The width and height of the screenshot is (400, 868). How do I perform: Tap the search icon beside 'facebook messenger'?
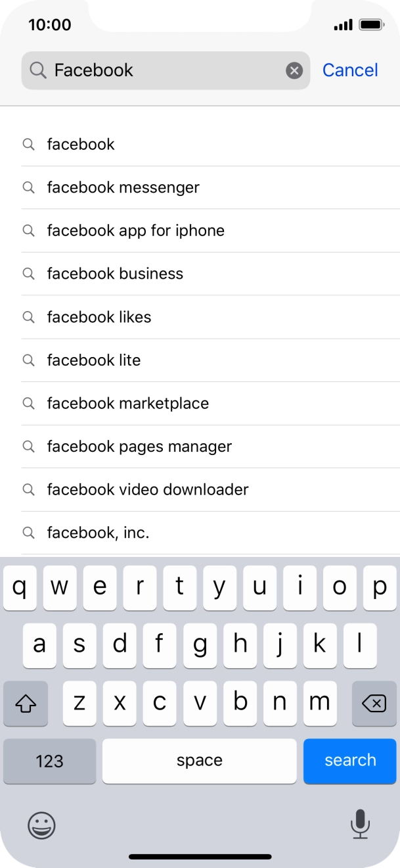[x=28, y=187]
